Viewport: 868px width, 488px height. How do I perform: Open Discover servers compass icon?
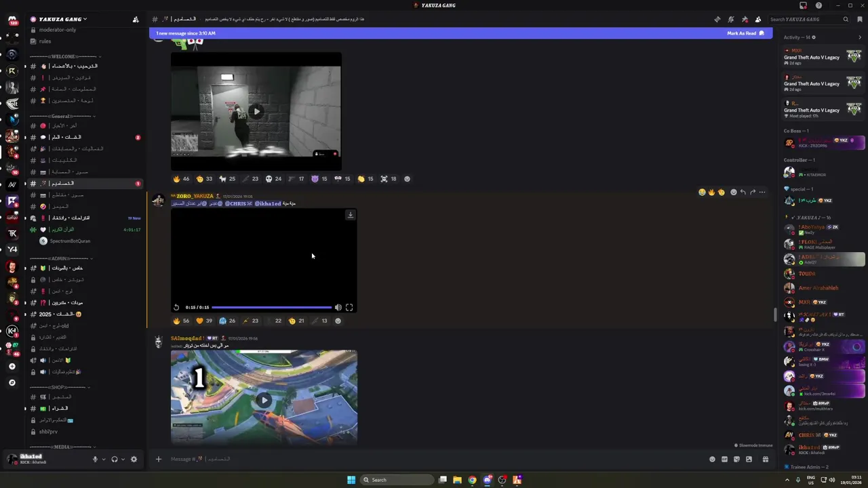tap(12, 382)
